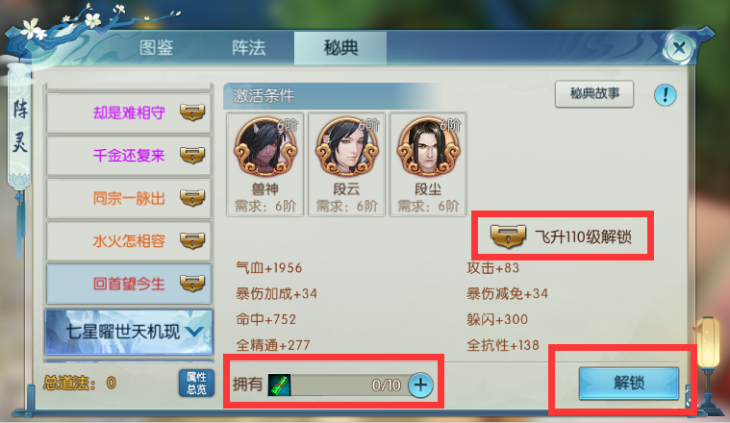Select the highlighted 回首望今生 entry

pyautogui.click(x=129, y=284)
